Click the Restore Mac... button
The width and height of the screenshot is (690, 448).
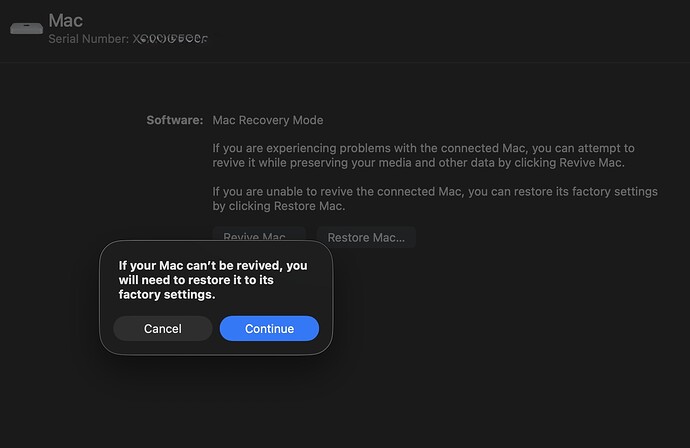[366, 238]
